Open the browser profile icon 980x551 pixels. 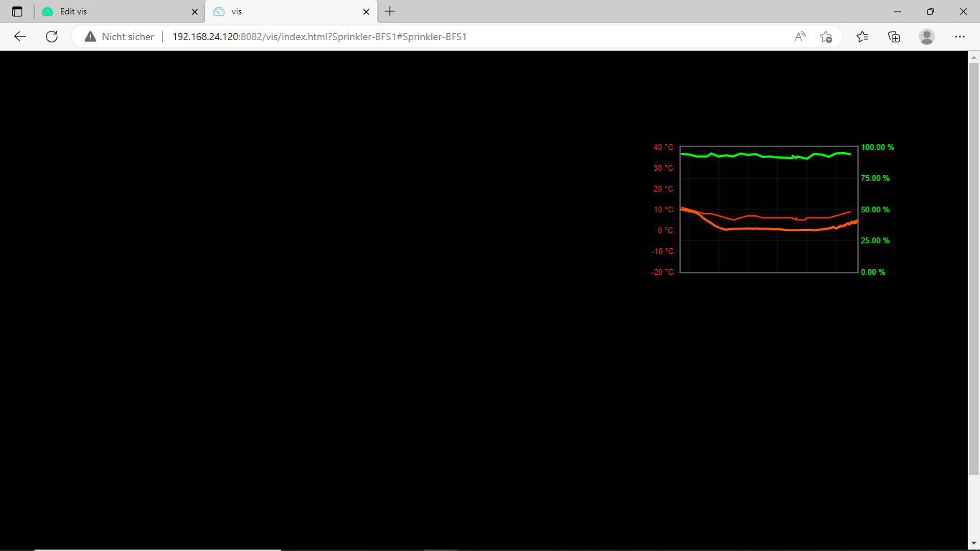[927, 37]
